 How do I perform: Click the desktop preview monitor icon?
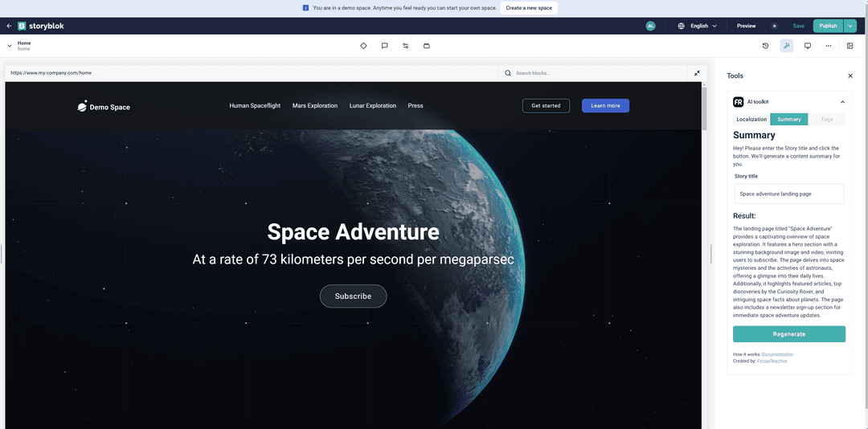coord(808,46)
